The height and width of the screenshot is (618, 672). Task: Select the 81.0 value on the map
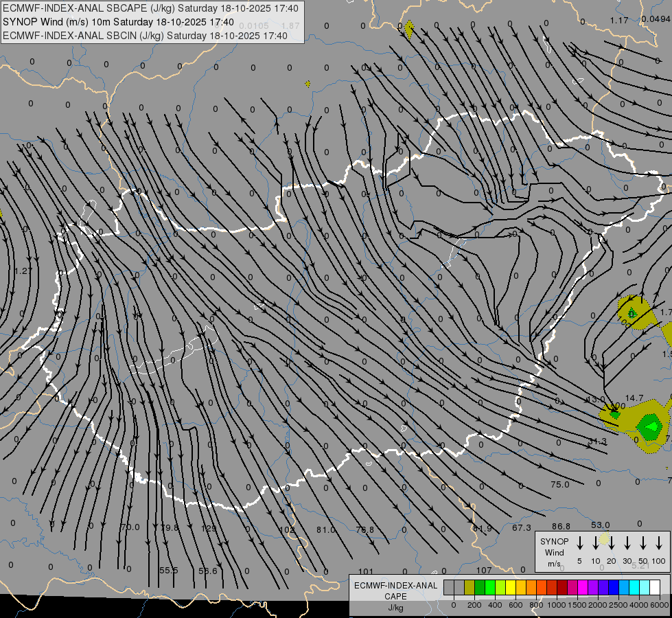326,529
